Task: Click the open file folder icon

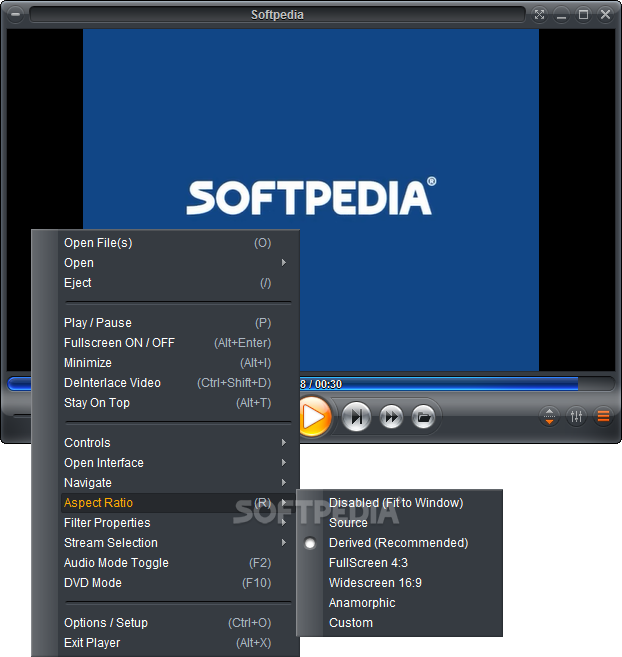Action: (423, 417)
